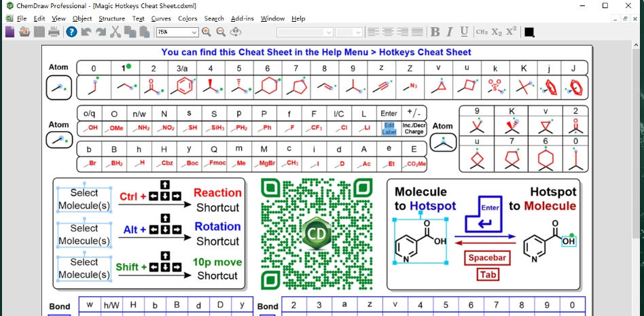Click the cyclohexane ring under hotkey 6
This screenshot has height=316, width=644.
click(268, 87)
